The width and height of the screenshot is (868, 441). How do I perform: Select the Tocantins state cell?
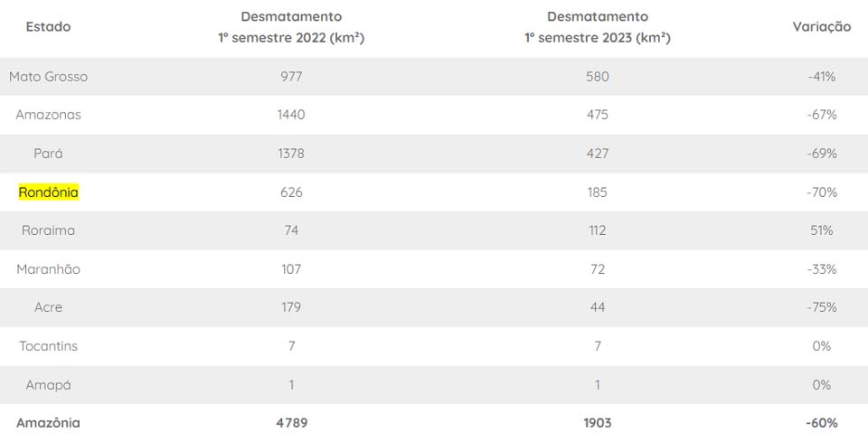[49, 346]
